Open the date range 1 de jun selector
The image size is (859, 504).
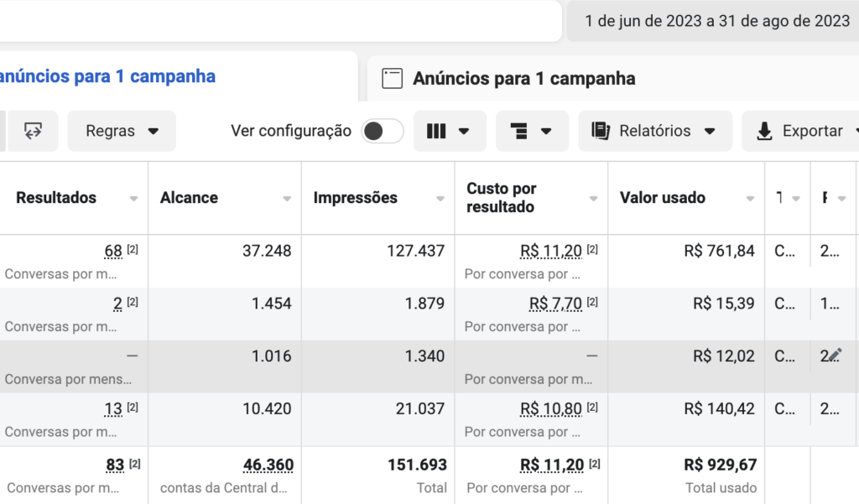[716, 21]
